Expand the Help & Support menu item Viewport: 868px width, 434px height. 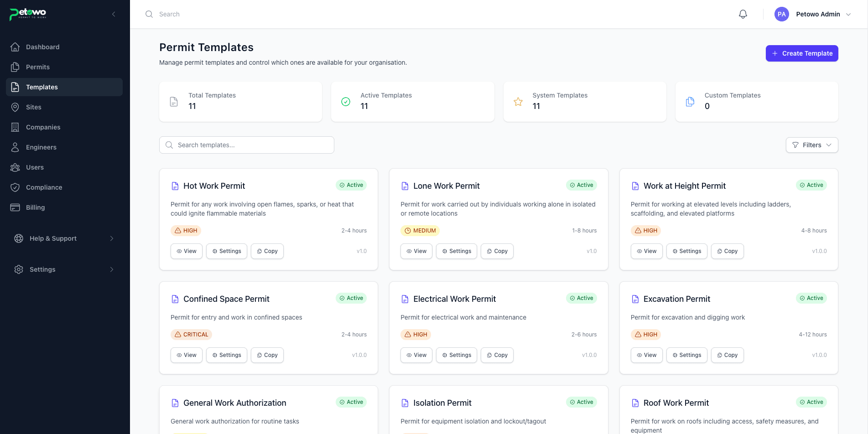pyautogui.click(x=64, y=238)
